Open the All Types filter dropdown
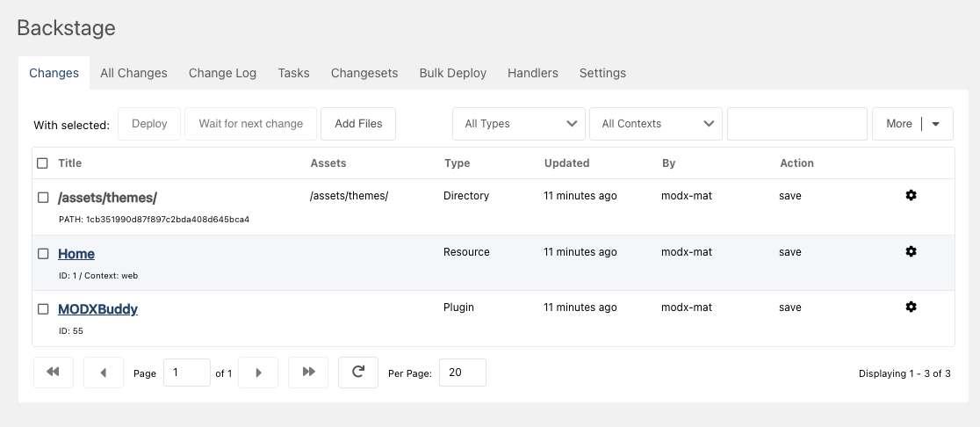 pyautogui.click(x=519, y=124)
